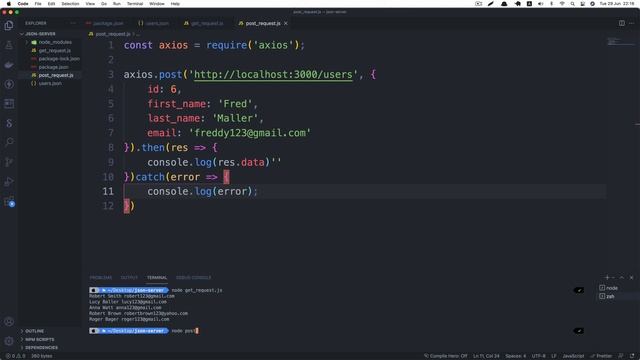Open the Manage gear icon

coord(9,341)
